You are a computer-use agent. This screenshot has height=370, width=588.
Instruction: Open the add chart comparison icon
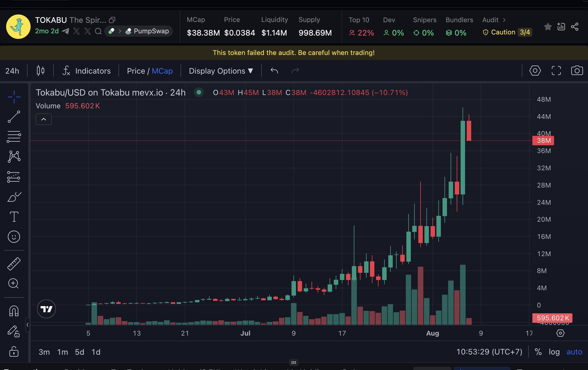[x=561, y=27]
